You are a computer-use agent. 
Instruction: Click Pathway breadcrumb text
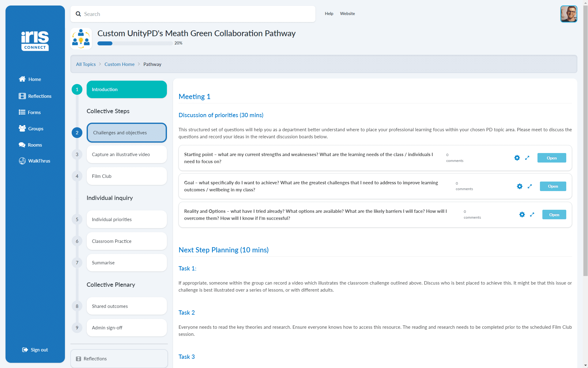tap(152, 64)
